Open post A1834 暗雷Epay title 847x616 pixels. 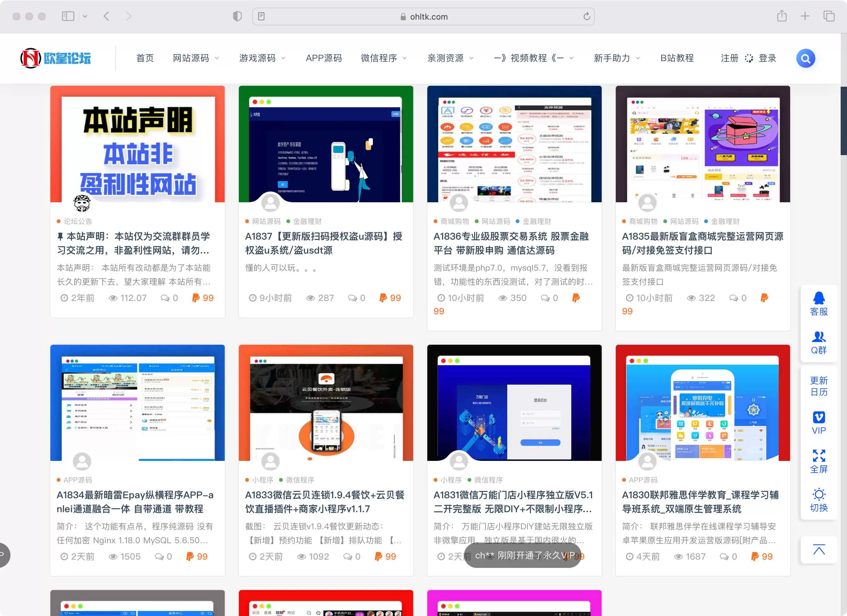click(x=135, y=502)
